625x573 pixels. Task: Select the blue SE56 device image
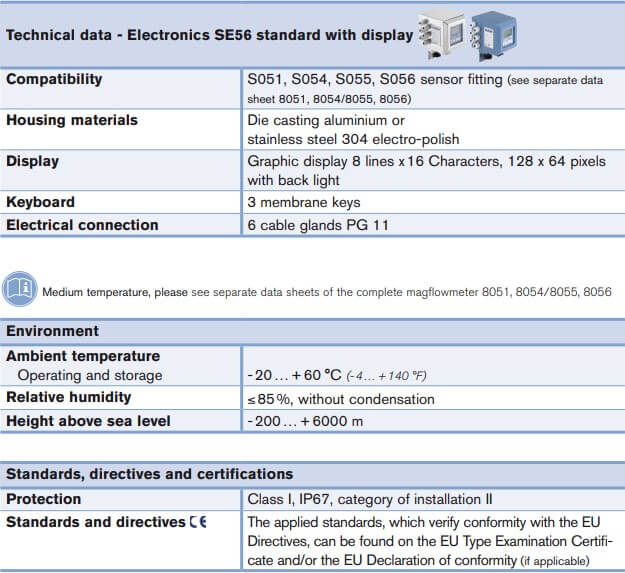point(493,35)
